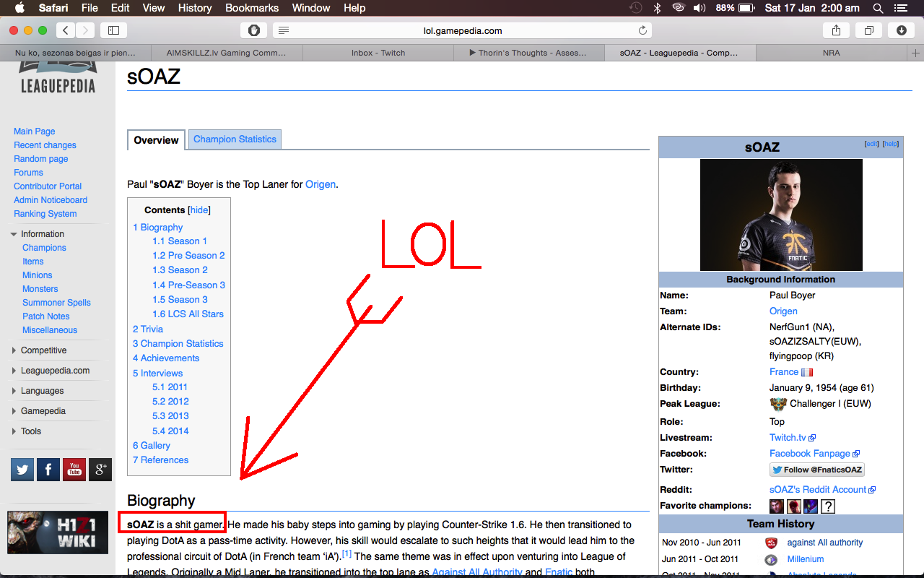The image size is (924, 578).
Task: Open sOAZ's Reddit Account link
Action: coord(822,490)
